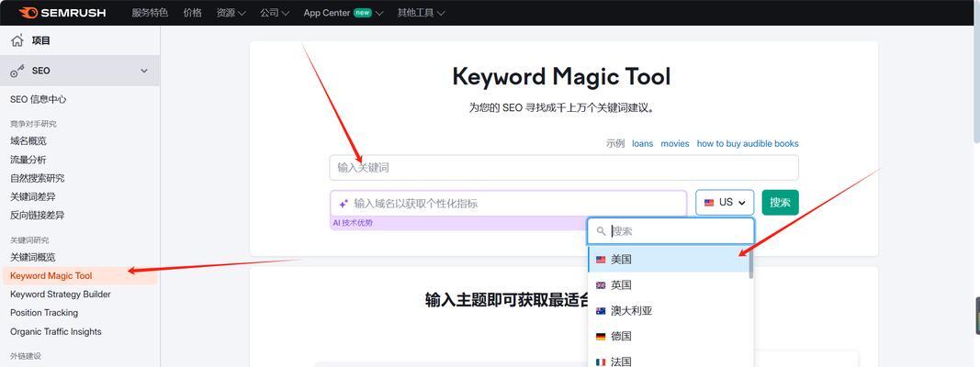Click the country list scrollbar
The image size is (980, 367).
pos(751,263)
